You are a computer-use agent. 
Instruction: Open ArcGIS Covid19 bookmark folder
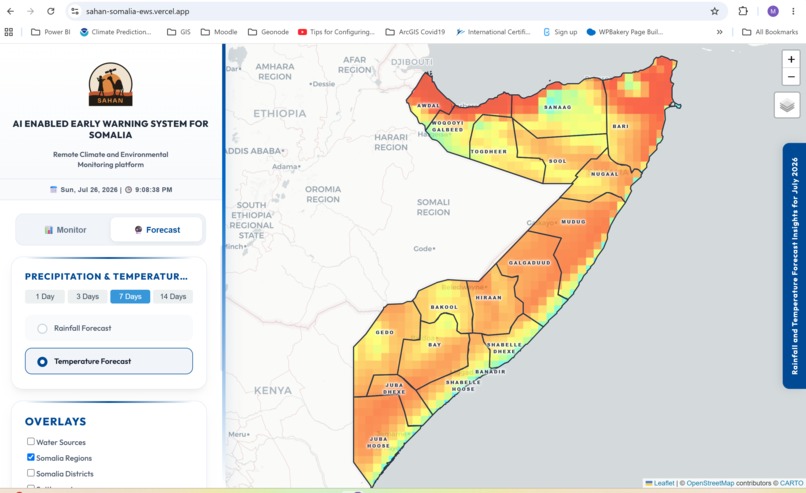point(415,32)
